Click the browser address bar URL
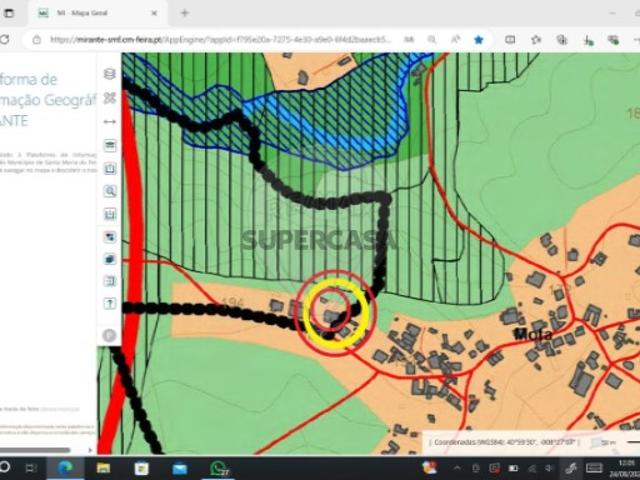 pyautogui.click(x=220, y=40)
